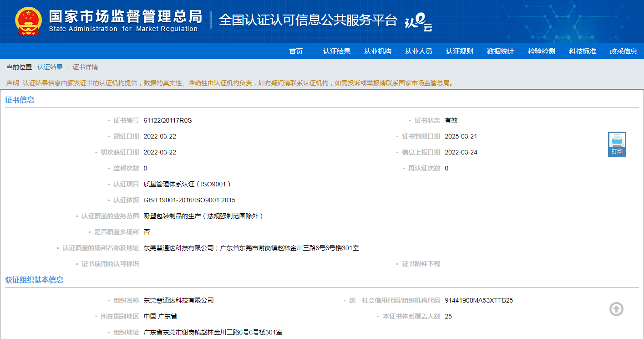
Task: Select 再认证次数 value 0
Action: click(x=446, y=168)
